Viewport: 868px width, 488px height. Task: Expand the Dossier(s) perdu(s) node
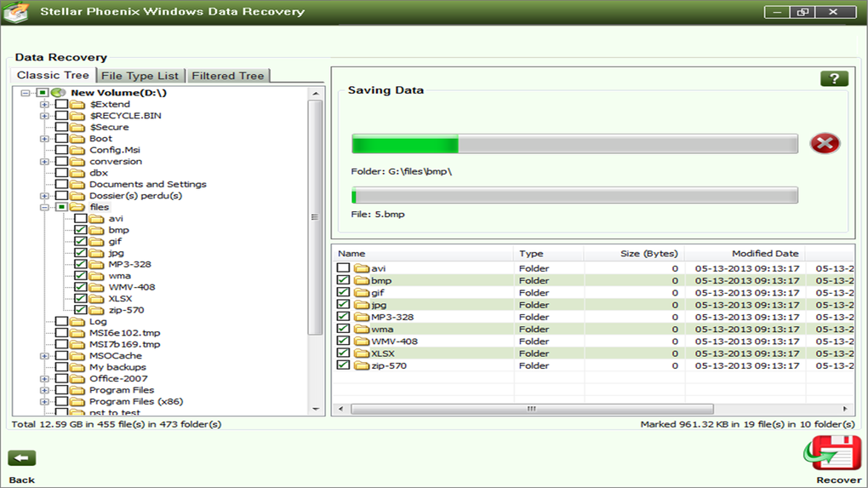(44, 196)
